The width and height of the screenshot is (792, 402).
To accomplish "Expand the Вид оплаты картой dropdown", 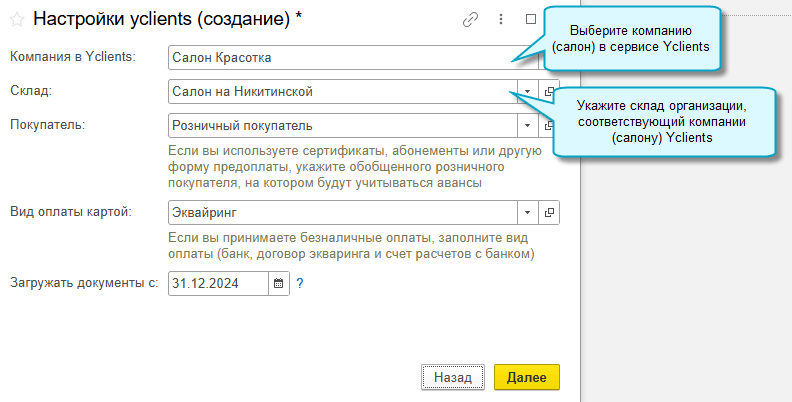I will [528, 213].
